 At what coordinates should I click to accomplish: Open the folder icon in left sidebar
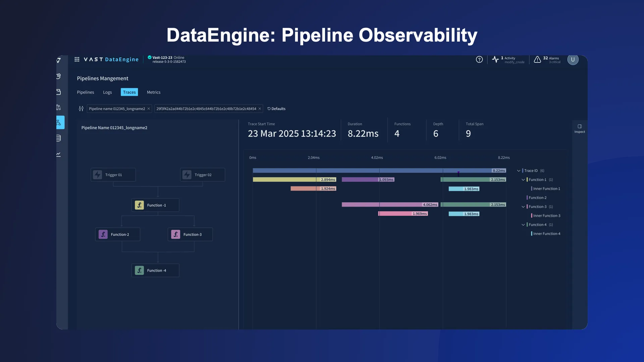coord(59,92)
